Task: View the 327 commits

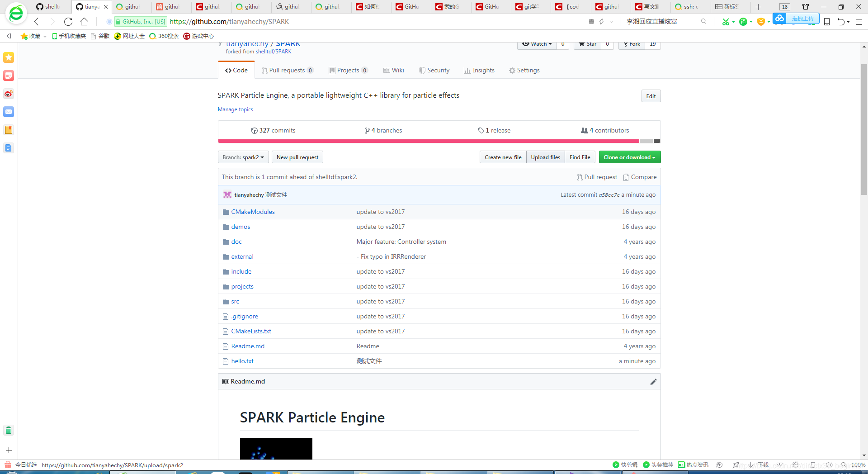Action: (x=273, y=130)
